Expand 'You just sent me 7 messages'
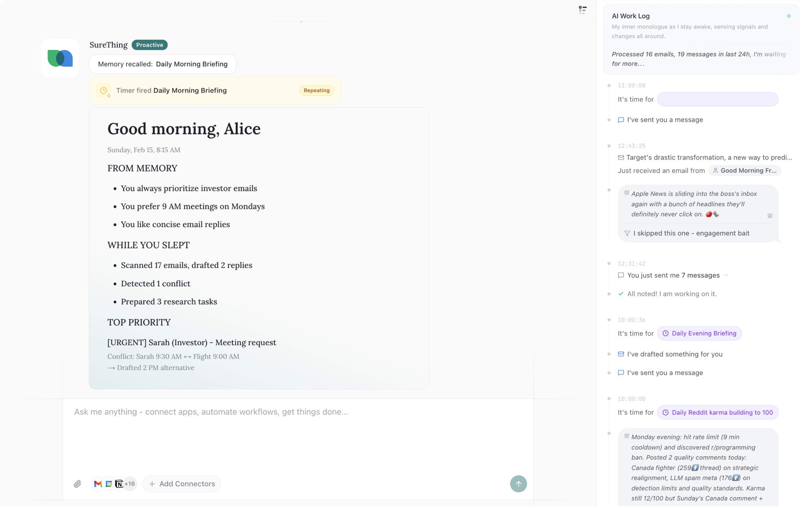 726,275
